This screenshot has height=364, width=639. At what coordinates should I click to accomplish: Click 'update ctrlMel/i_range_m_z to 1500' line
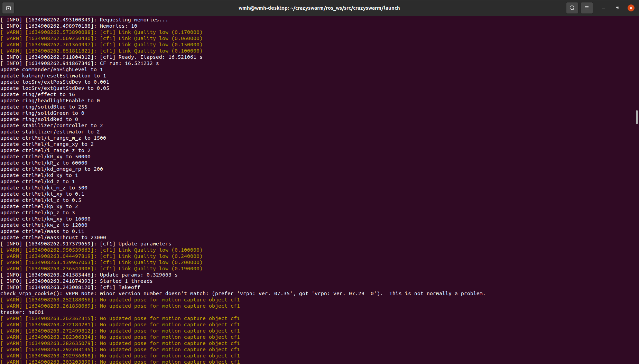pyautogui.click(x=53, y=138)
